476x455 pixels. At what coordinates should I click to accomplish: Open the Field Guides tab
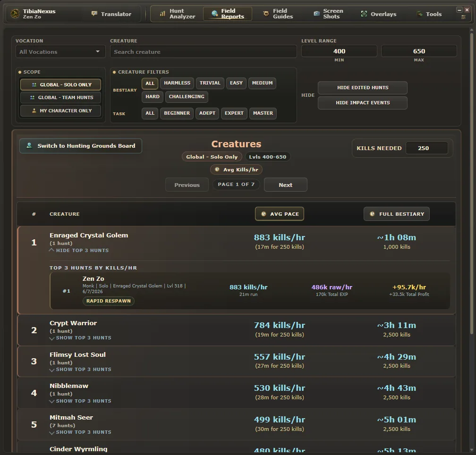[x=278, y=14]
